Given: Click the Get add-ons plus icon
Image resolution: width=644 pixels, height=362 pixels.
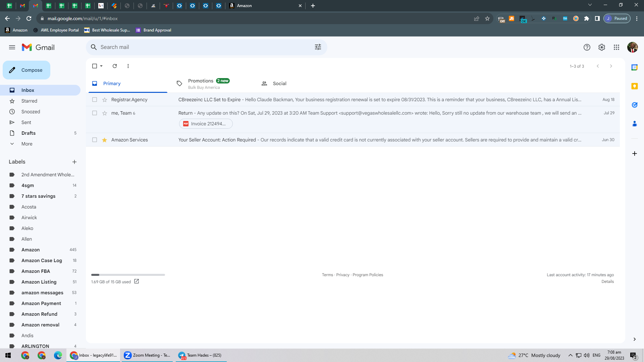Looking at the screenshot, I should tap(634, 154).
